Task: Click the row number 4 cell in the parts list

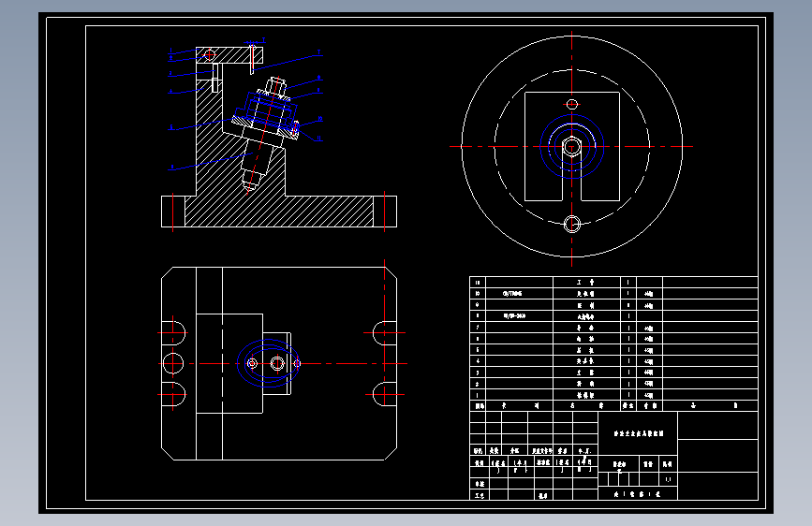Action: coord(478,361)
